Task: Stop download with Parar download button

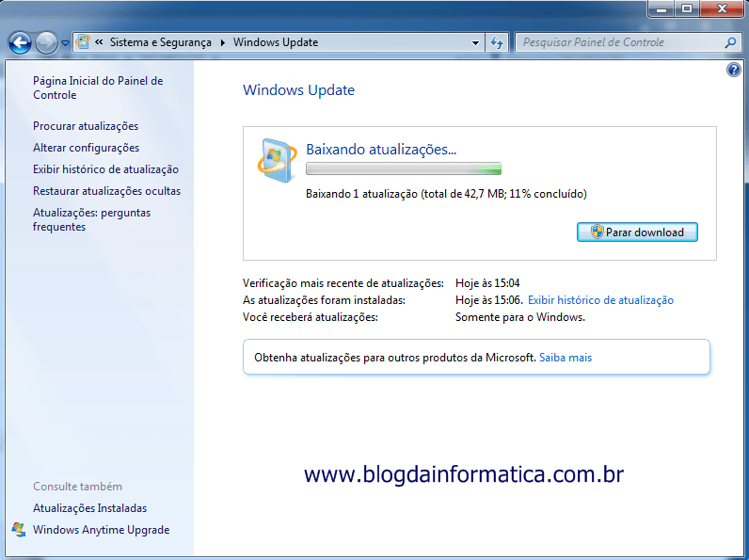Action: coord(637,232)
